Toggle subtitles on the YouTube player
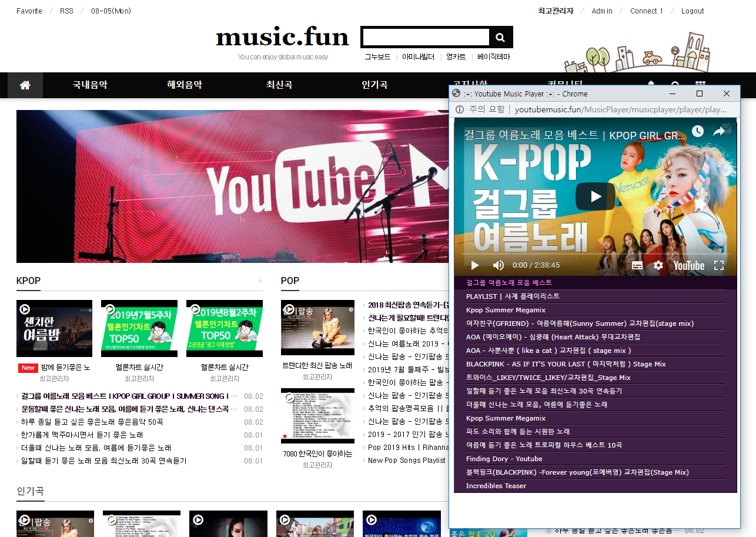 (637, 265)
